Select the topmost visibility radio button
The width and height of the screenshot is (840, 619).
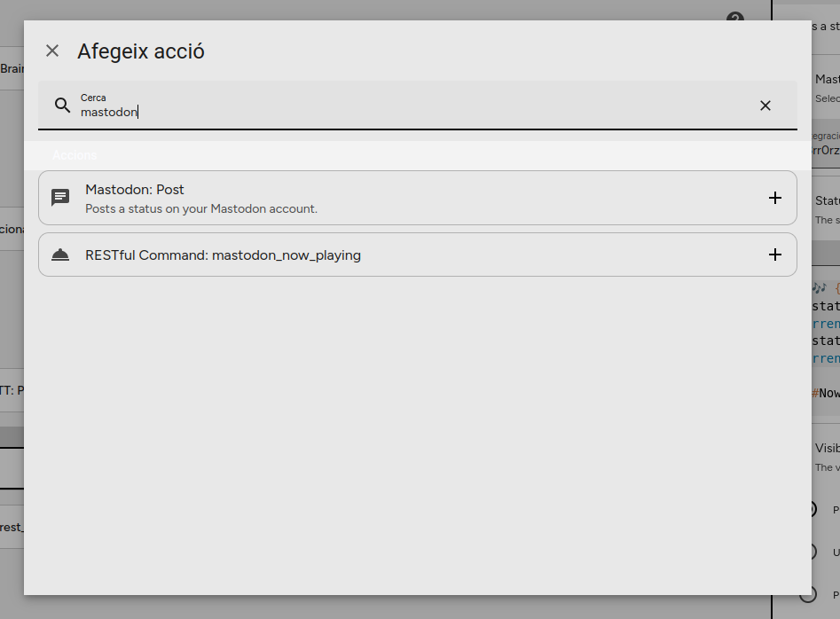(x=810, y=509)
